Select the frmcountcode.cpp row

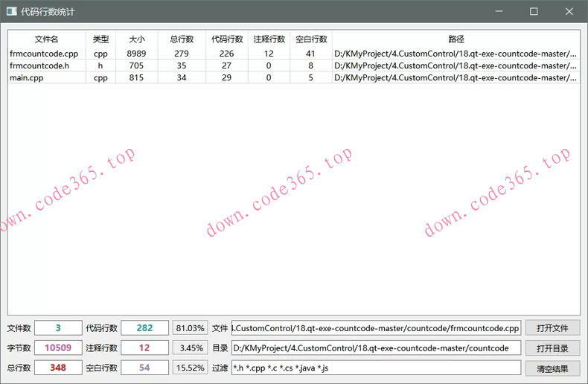pyautogui.click(x=44, y=54)
